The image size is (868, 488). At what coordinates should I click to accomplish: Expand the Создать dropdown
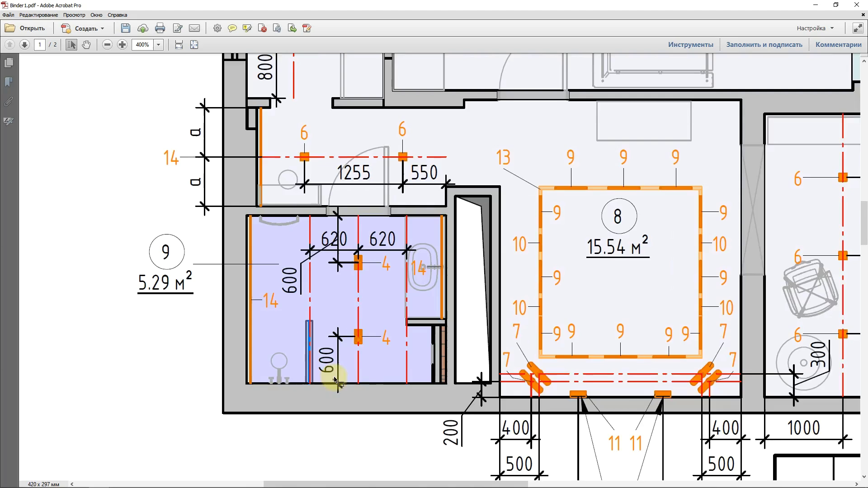102,28
